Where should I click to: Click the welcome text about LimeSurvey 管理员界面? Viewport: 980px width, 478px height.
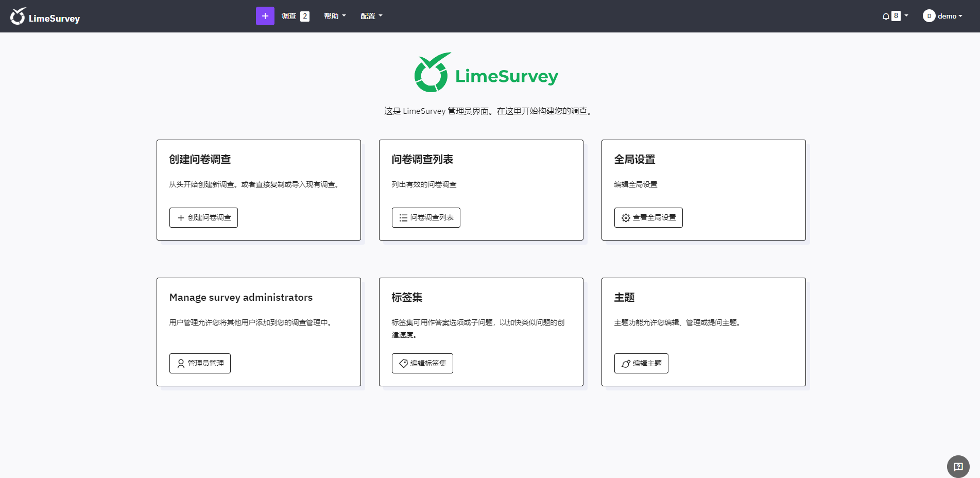[489, 111]
